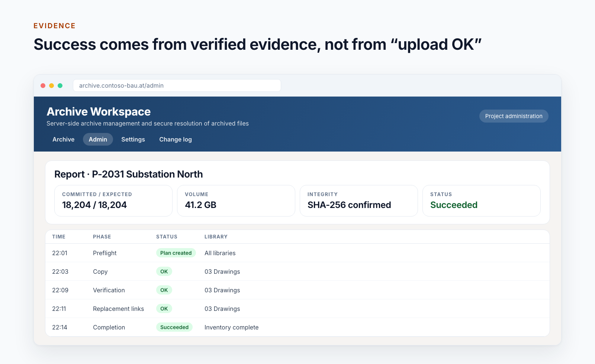Click the yellow minimize dot

[x=51, y=85]
